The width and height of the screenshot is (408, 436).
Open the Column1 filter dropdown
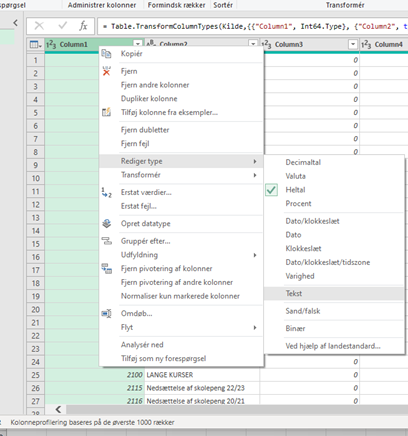click(138, 44)
